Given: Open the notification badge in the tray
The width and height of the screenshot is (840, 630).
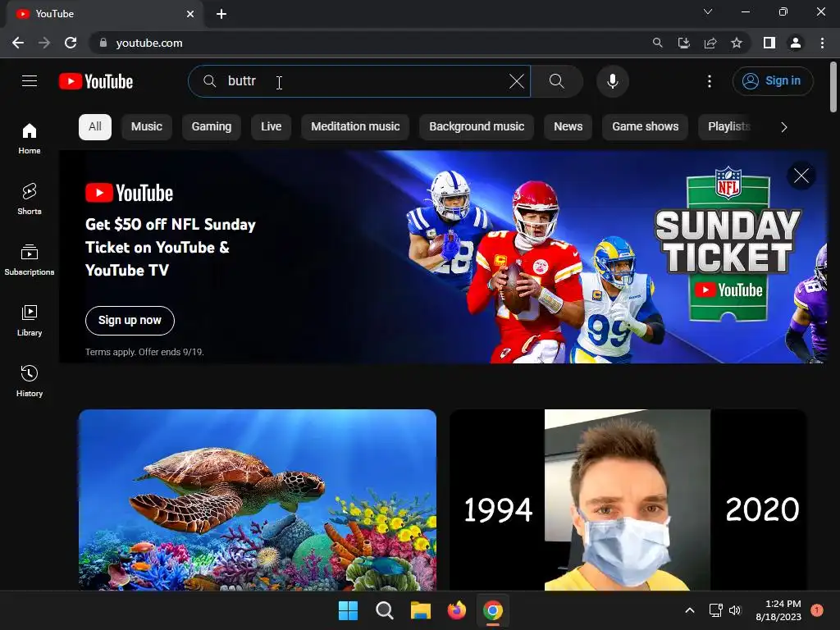Looking at the screenshot, I should (x=817, y=610).
